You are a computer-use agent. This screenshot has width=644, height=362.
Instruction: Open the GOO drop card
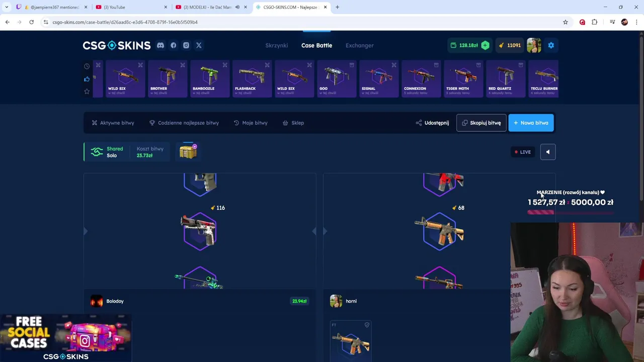click(x=337, y=79)
